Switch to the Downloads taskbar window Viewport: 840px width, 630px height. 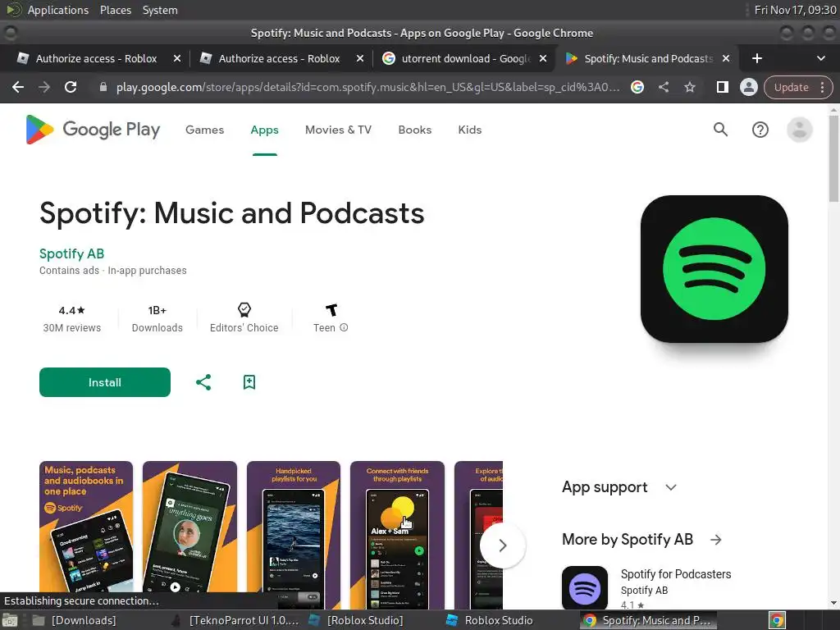(75, 620)
